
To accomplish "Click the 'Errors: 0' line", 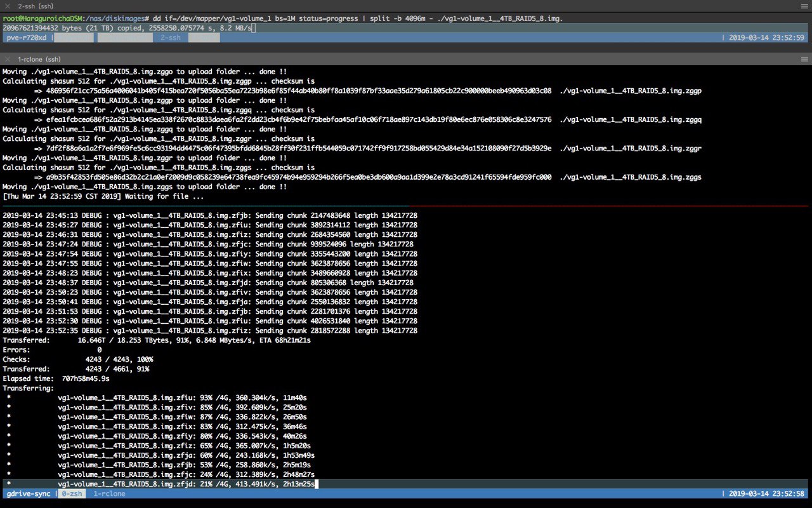I will tap(52, 350).
